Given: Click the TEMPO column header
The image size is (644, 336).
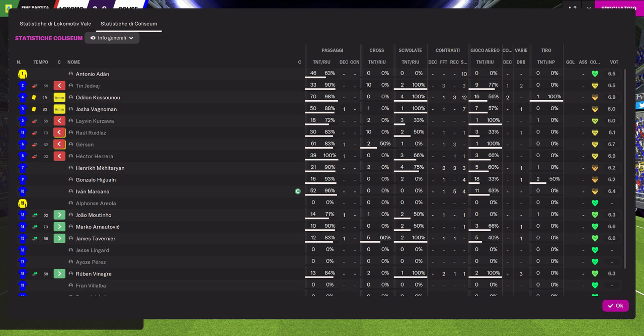Looking at the screenshot, I should 41,62.
